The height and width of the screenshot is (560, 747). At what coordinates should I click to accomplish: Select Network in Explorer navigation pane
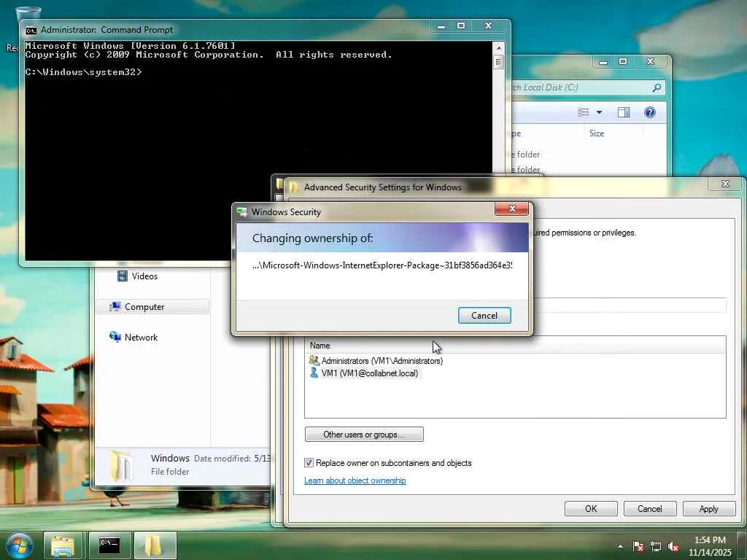pyautogui.click(x=141, y=337)
